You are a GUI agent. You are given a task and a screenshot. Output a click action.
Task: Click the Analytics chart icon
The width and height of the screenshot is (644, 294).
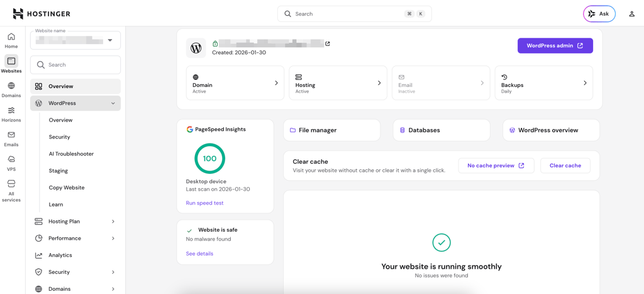38,255
